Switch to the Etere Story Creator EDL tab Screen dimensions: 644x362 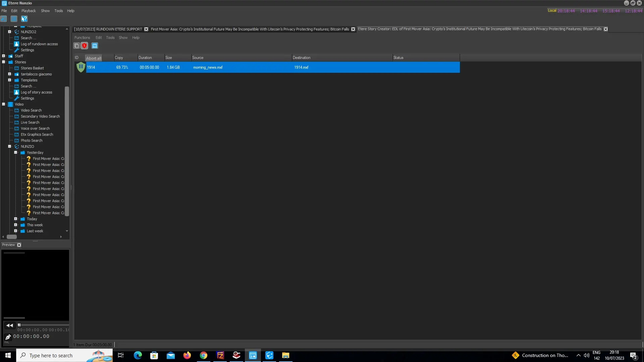coord(479,29)
